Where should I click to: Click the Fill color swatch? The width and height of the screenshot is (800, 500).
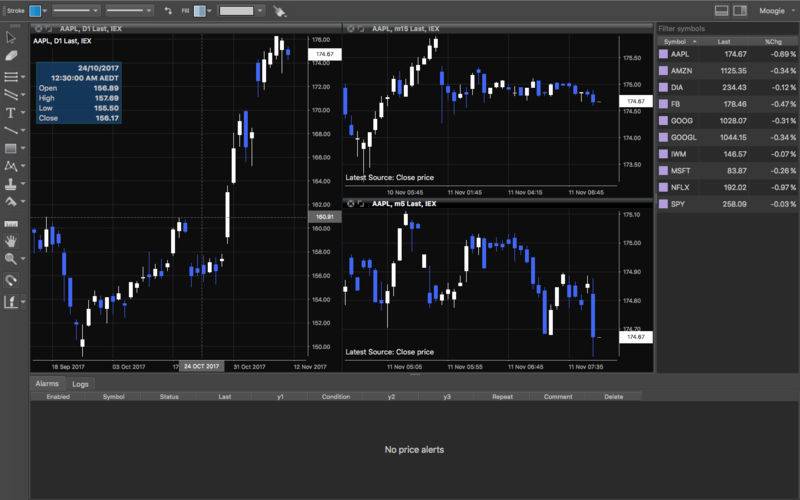tap(199, 11)
